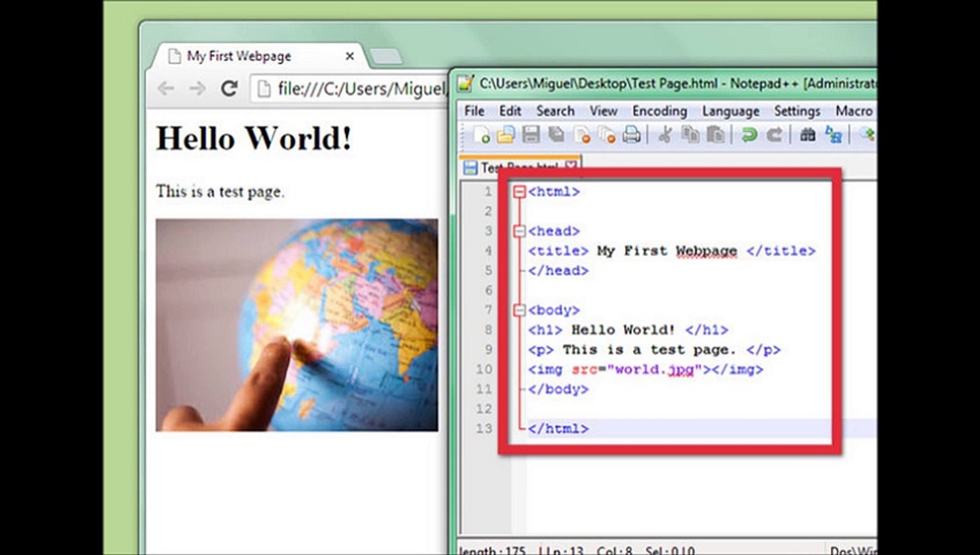
Task: Click the browser address bar showing file:///C:/Users/Miguel
Action: tap(349, 88)
